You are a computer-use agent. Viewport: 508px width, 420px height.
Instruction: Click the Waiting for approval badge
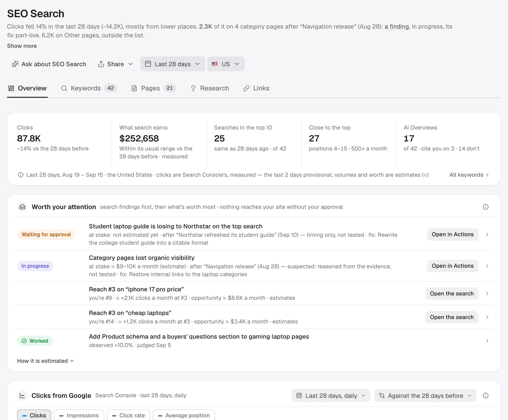46,235
